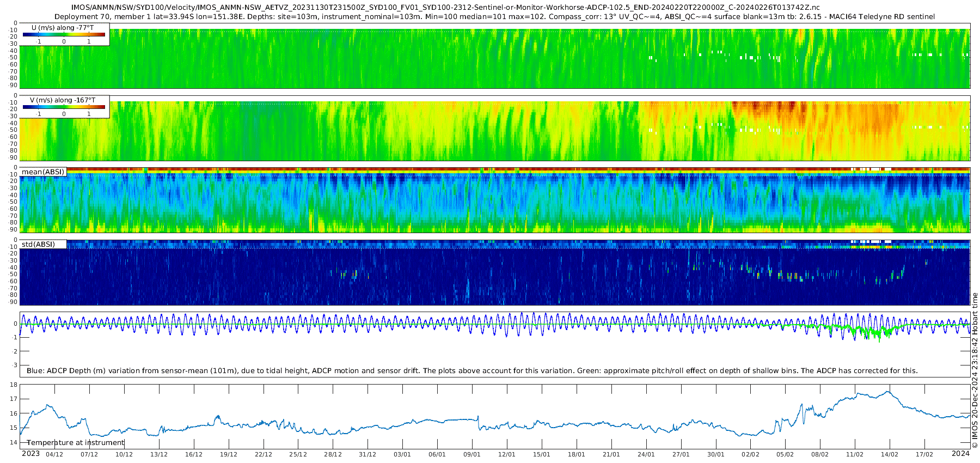Click the Deployment 70 metadata subtitle
The width and height of the screenshot is (980, 463).
coord(494,17)
